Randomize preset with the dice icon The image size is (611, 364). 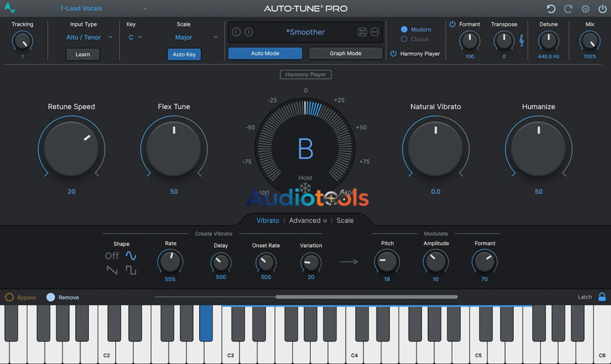[362, 32]
